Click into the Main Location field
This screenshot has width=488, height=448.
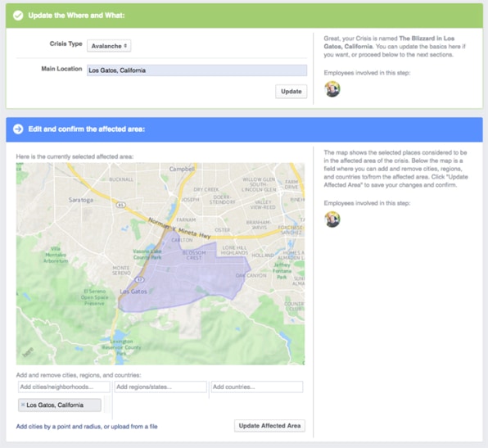pos(197,70)
